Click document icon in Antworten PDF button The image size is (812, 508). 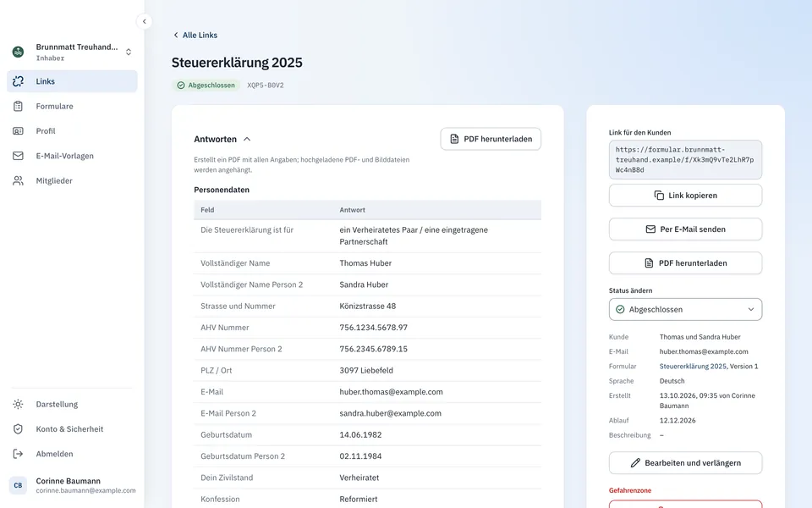[x=454, y=139]
